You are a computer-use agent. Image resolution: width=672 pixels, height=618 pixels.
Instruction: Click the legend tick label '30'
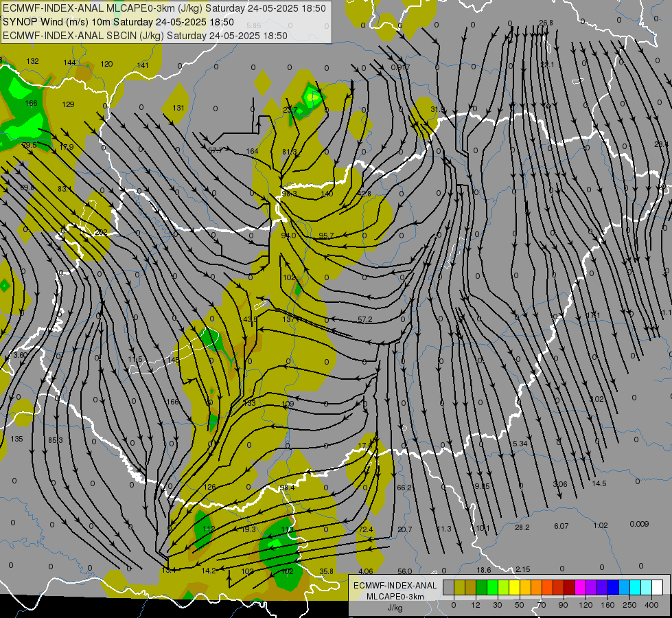[497, 605]
